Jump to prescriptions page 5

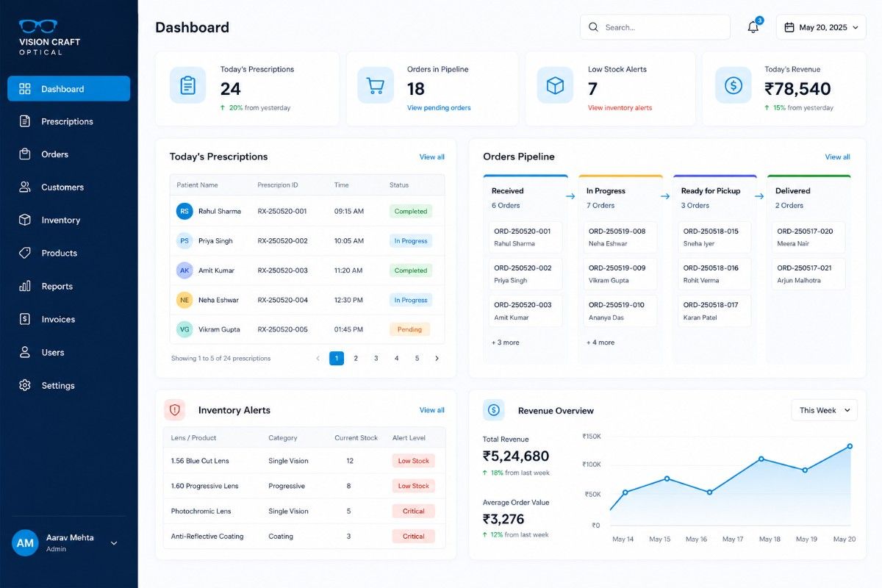[x=417, y=359]
